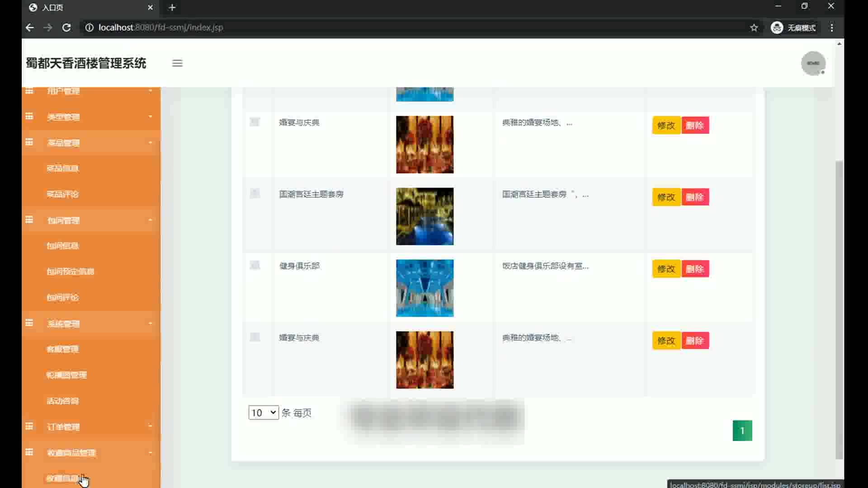Collapse 系统管理 using its arrow
Viewport: 868px width, 488px height.
point(150,324)
